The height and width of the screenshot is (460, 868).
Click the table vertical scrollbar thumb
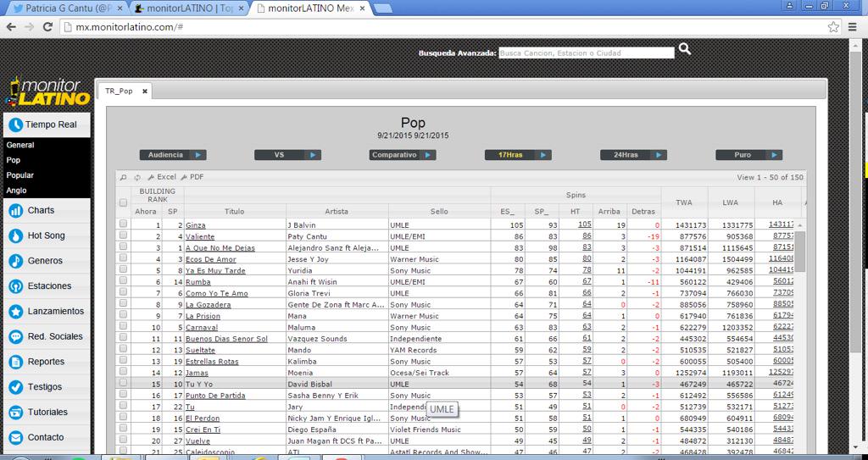tap(800, 252)
